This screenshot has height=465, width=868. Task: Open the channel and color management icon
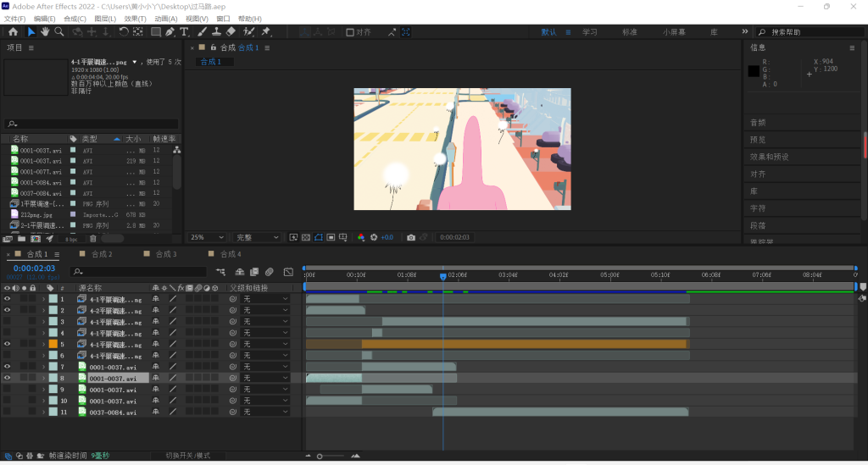(361, 237)
